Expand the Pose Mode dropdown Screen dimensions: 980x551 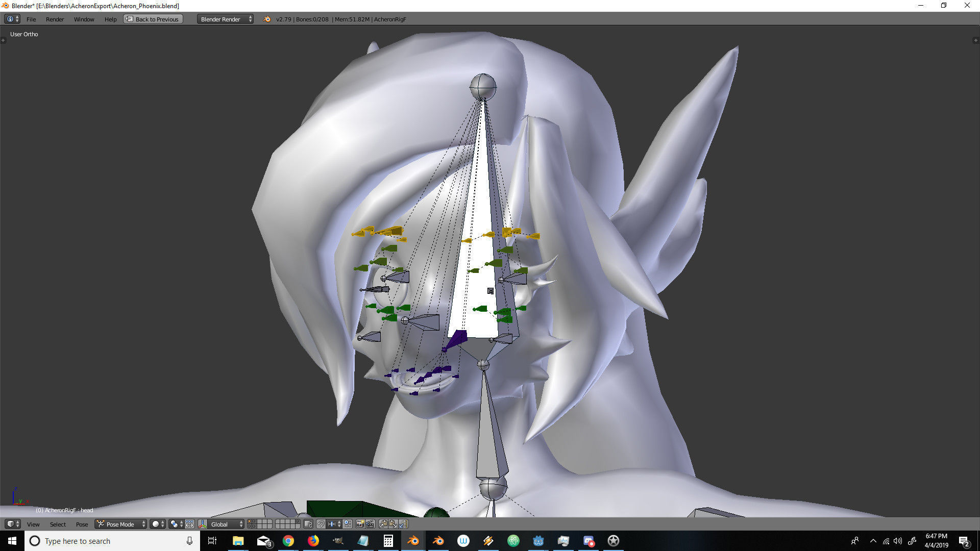[121, 524]
